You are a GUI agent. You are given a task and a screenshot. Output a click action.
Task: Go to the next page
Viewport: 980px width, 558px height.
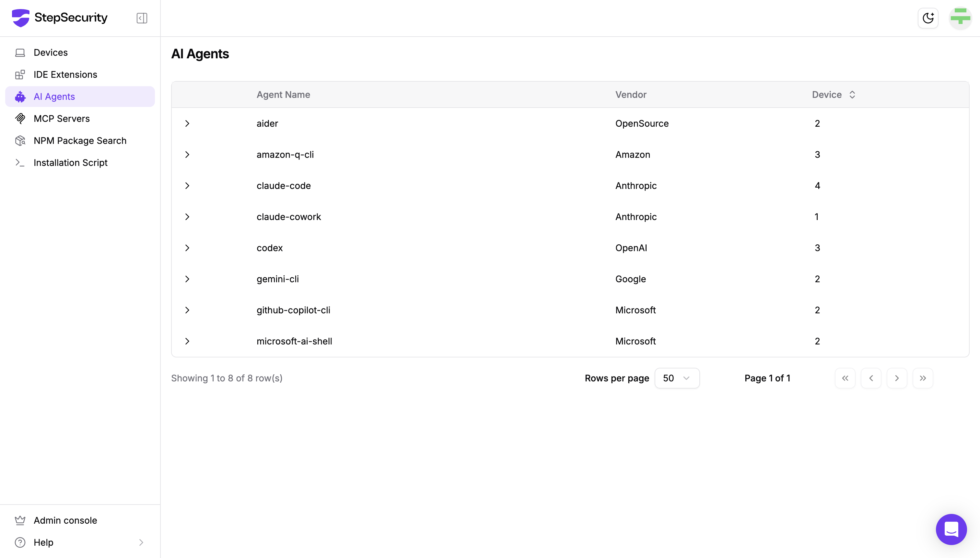896,378
